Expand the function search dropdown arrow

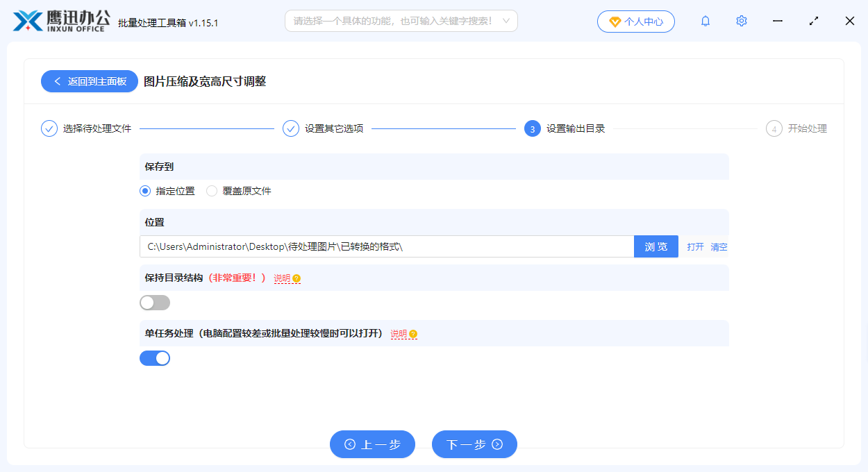point(506,22)
